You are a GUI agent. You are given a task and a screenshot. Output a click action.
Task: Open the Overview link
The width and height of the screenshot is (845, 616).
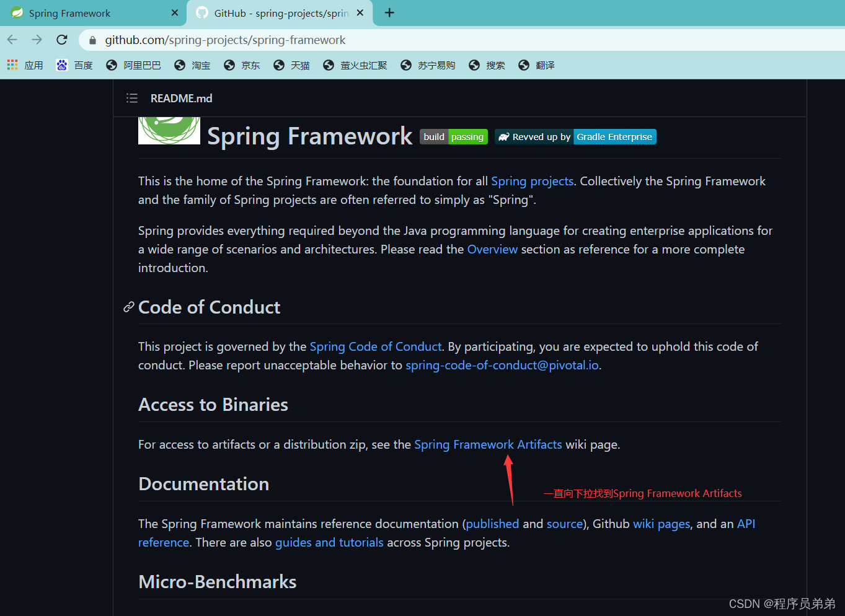tap(492, 249)
